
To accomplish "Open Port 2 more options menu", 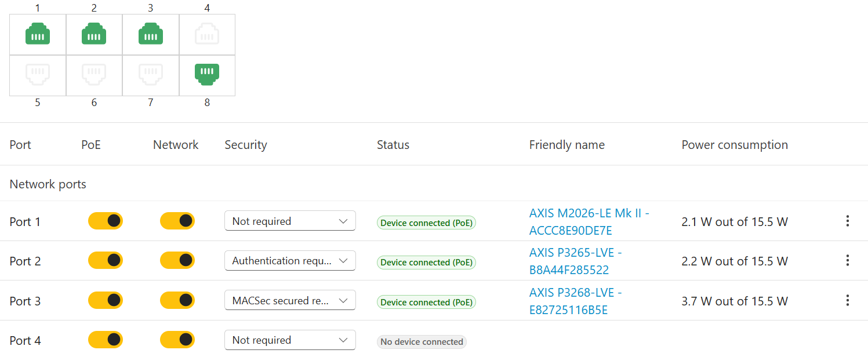I will click(848, 260).
